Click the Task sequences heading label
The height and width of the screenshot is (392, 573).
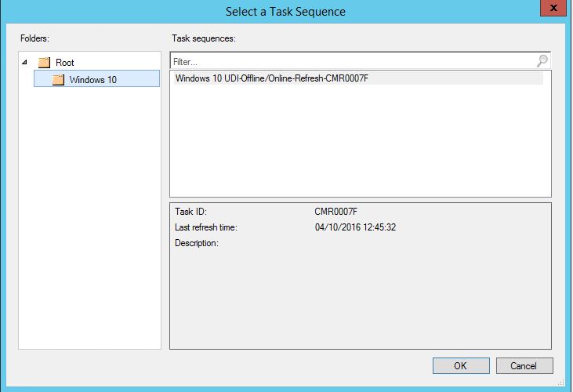pos(204,38)
